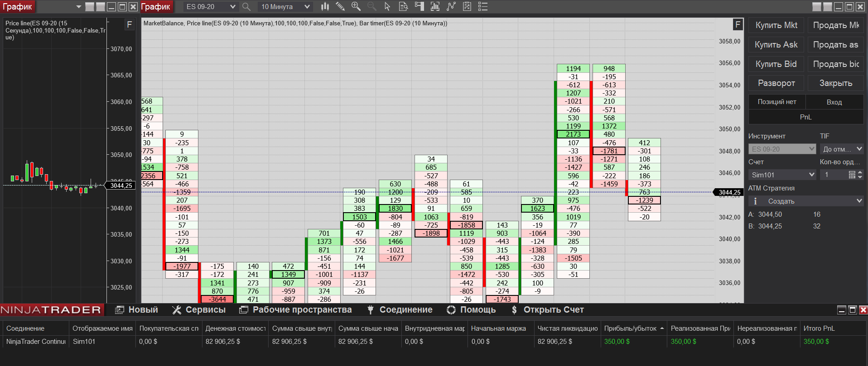Open the indicators bar chart icon
This screenshot has height=366, width=868.
point(435,6)
